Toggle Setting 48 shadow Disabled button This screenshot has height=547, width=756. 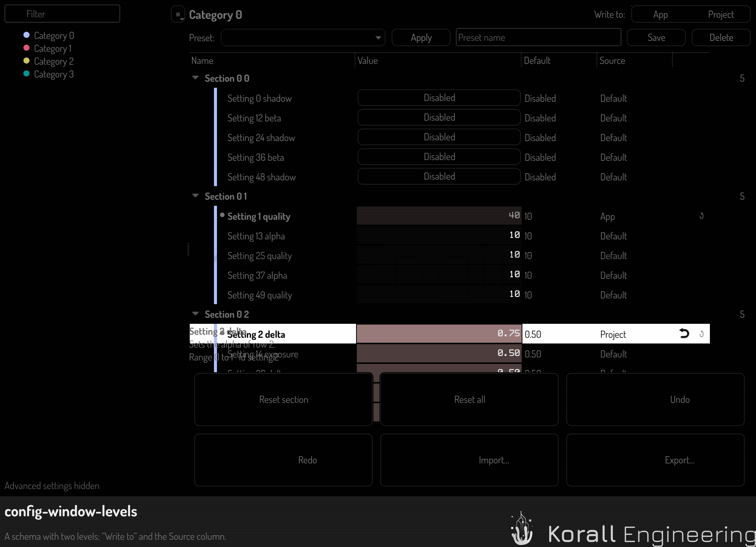pos(439,177)
